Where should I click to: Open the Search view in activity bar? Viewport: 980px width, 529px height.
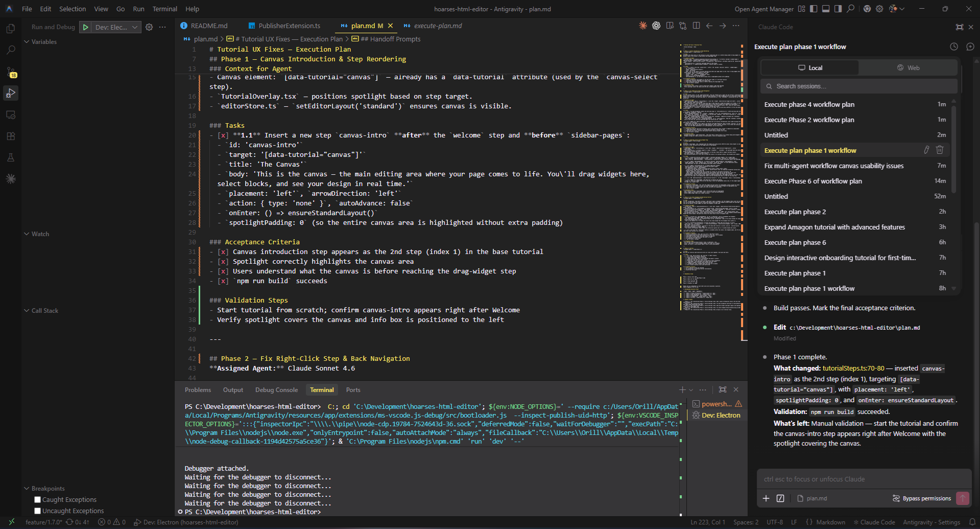(x=11, y=50)
